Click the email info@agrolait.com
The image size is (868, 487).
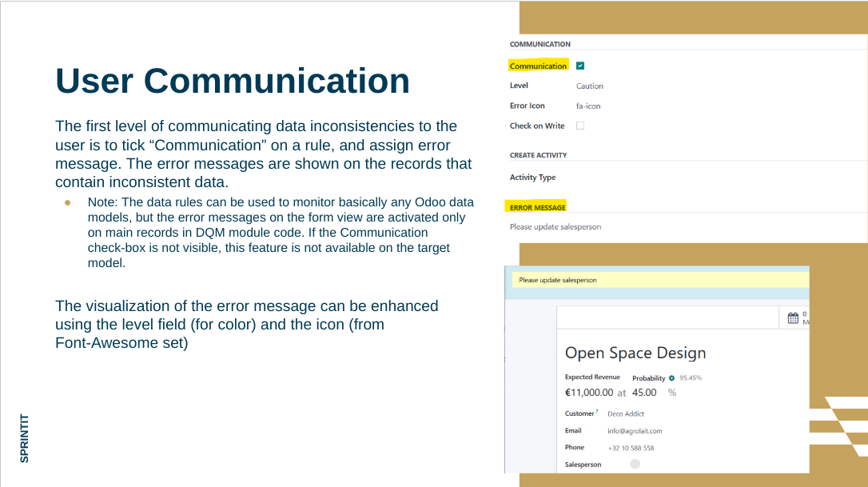tap(635, 431)
